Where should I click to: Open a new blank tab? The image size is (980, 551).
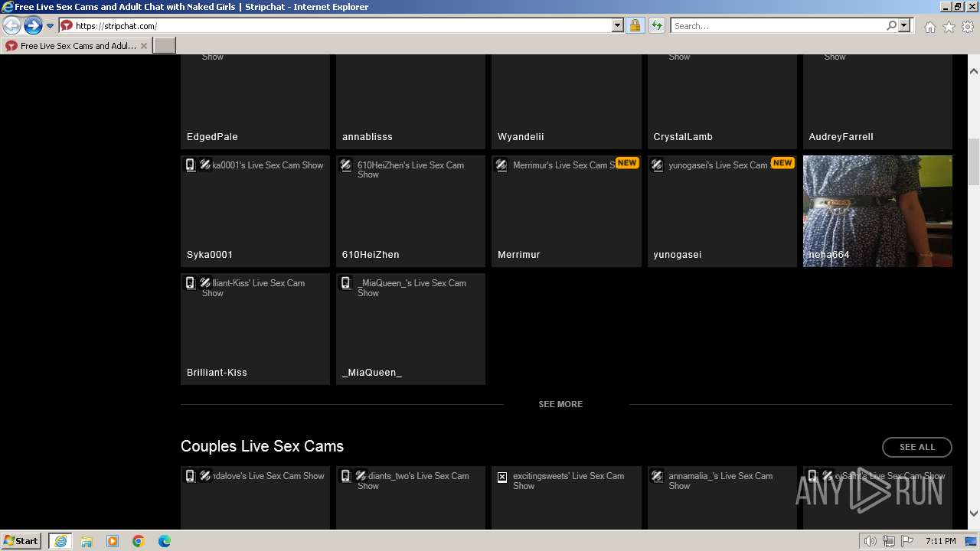(165, 46)
